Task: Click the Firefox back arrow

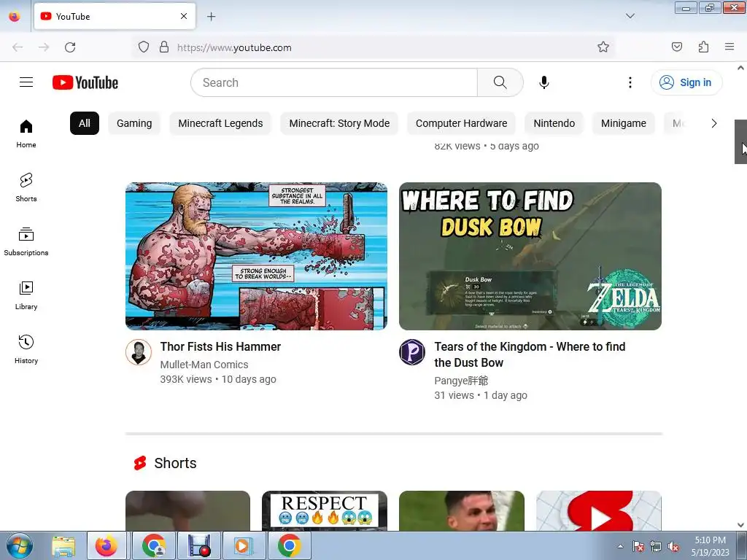Action: click(x=18, y=47)
